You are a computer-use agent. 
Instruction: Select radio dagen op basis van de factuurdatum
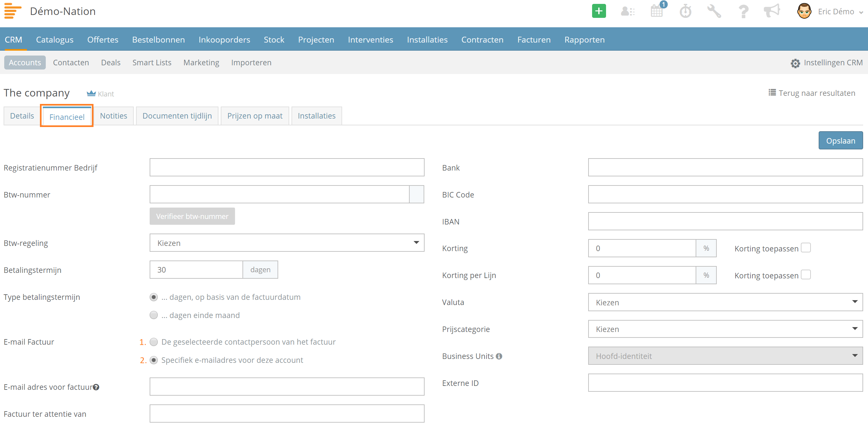154,297
